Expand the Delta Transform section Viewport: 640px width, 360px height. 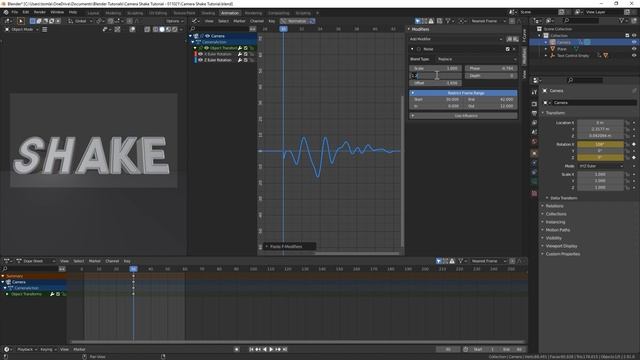pos(563,198)
